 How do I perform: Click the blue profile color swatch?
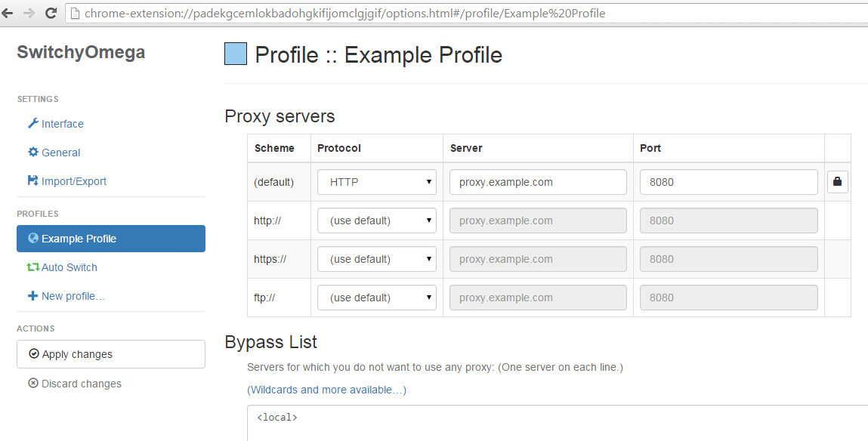click(x=235, y=54)
